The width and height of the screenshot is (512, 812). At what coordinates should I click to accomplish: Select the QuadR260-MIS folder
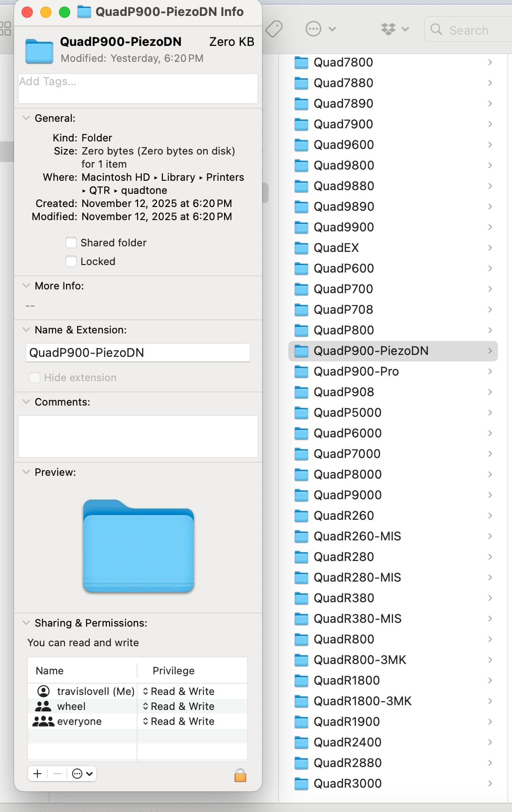click(357, 536)
